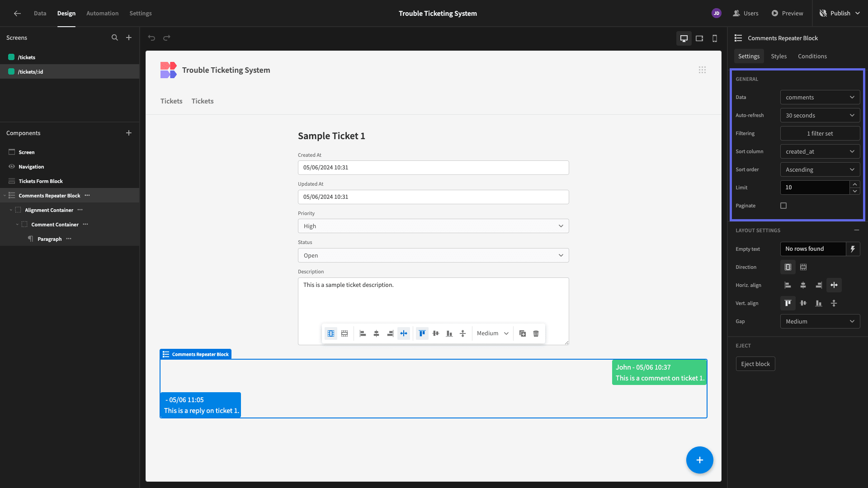Collapse the Layout Settings section
The image size is (868, 488).
point(857,230)
